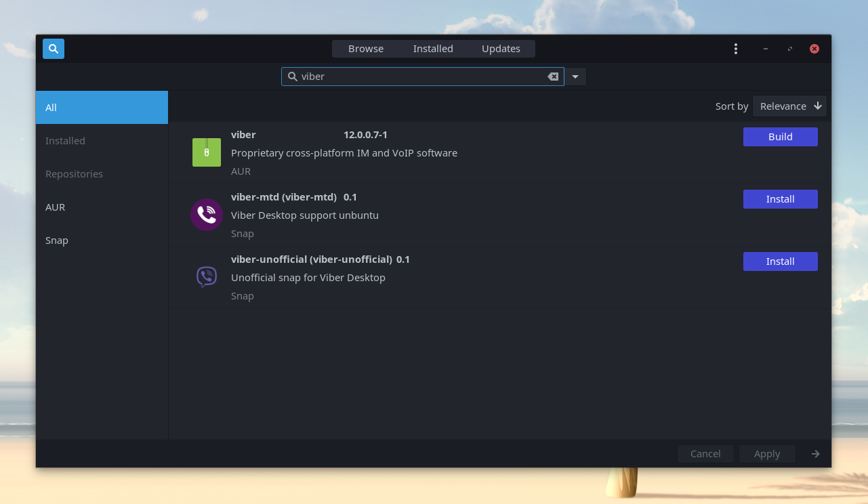868x504 pixels.
Task: Click the viber AUR package icon
Action: pos(207,152)
